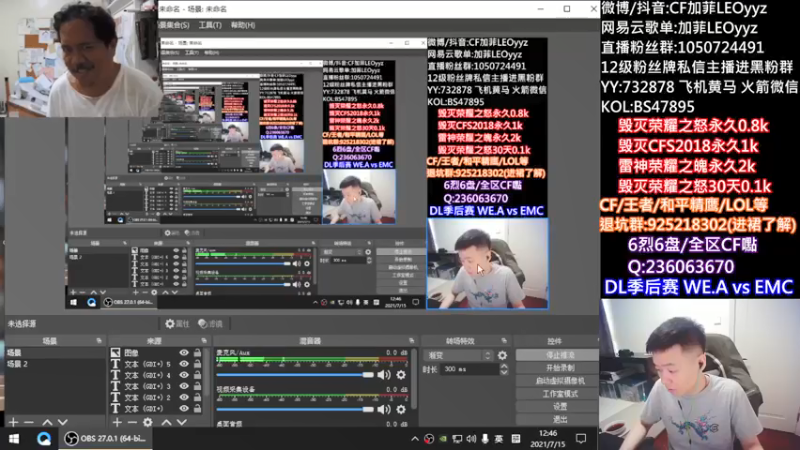Open the Windows Start menu

(x=14, y=439)
